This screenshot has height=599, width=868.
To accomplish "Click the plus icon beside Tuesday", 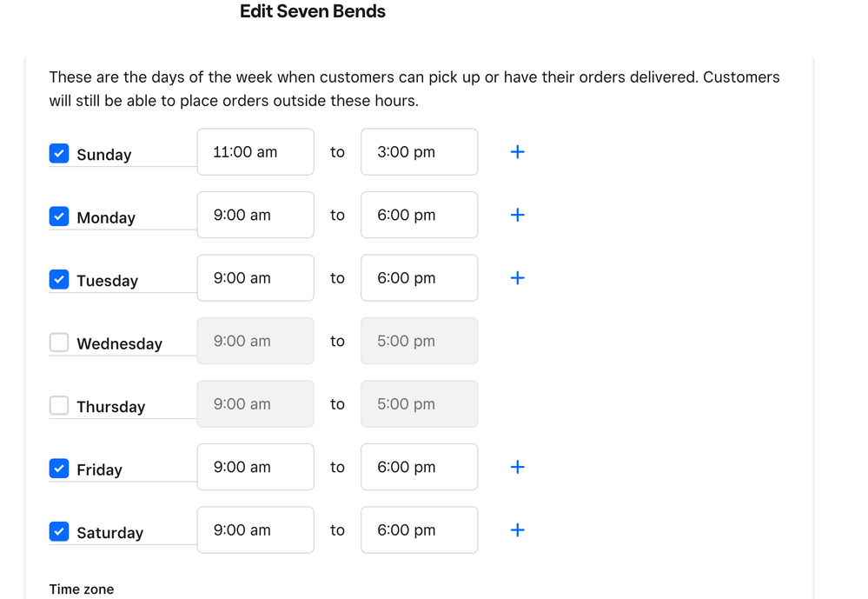I will 517,278.
